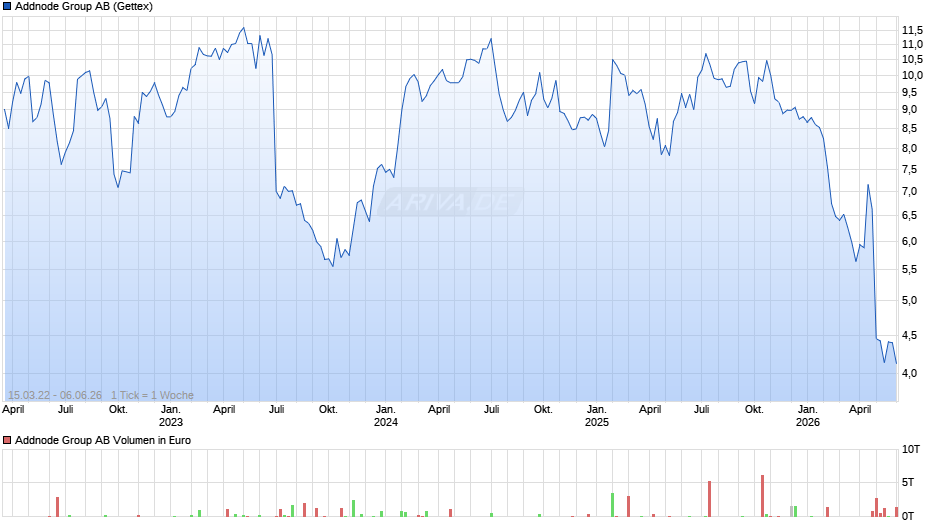Click the 11,0 price axis value
Viewport: 940px width, 526px height.
pos(912,44)
